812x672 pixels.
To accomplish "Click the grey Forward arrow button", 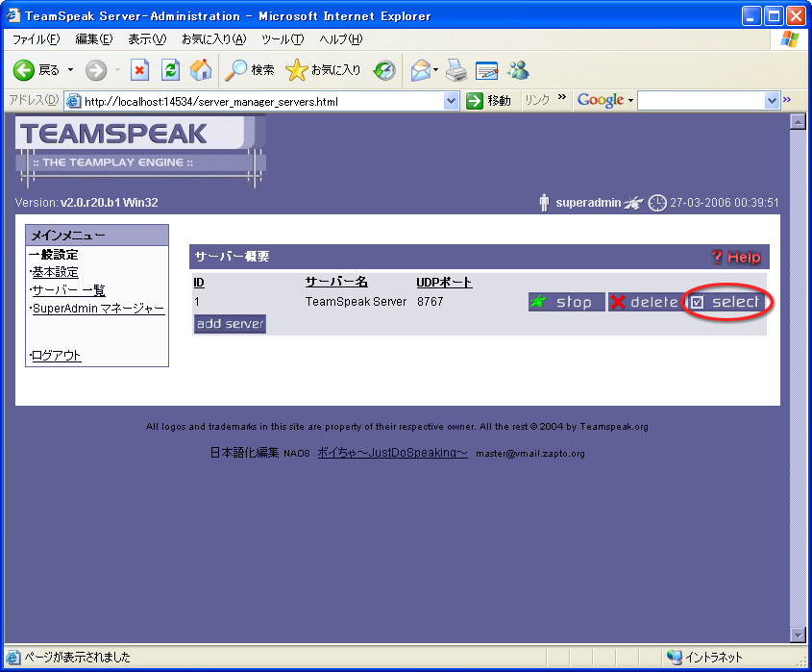I will point(96,70).
